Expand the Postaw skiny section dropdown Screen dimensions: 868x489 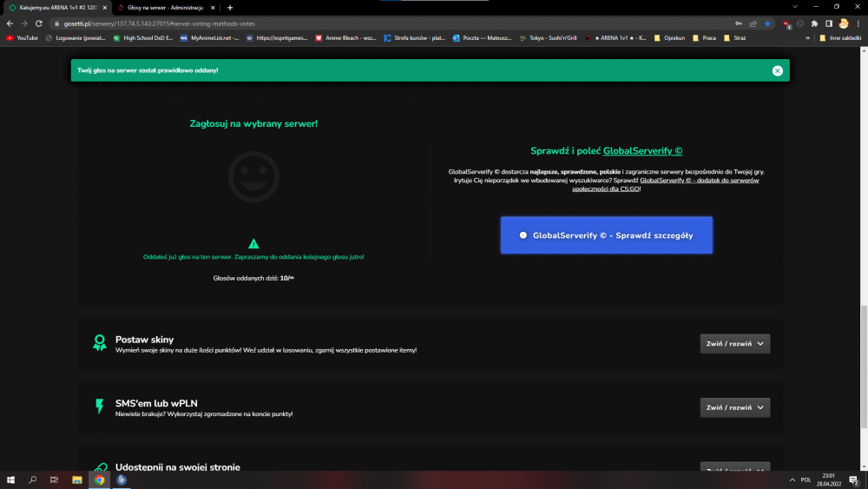point(734,344)
